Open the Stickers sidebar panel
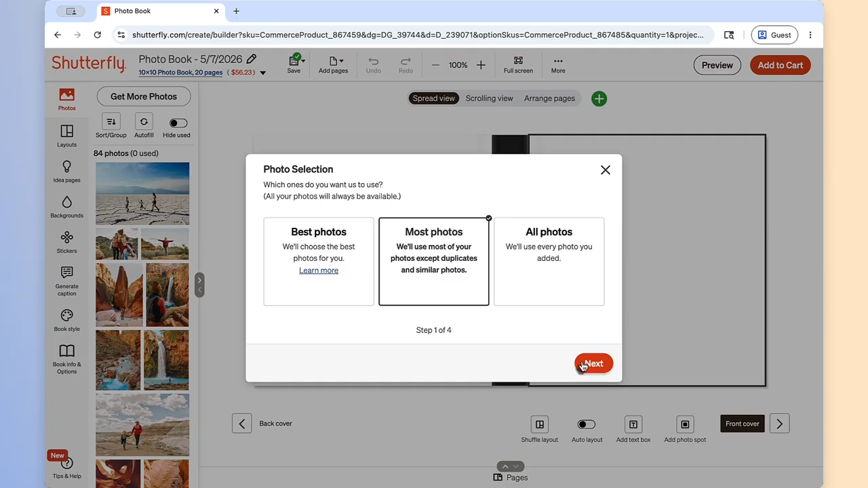This screenshot has width=868, height=488. coord(66,242)
